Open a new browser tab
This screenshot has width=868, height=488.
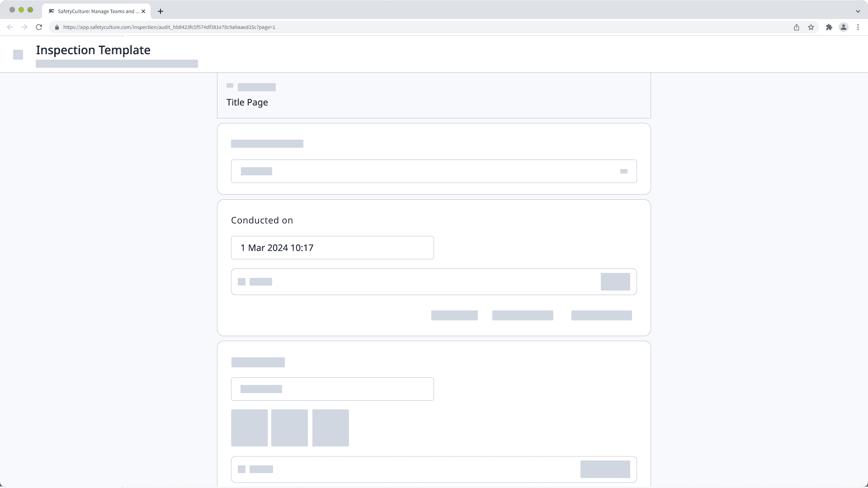(x=160, y=11)
